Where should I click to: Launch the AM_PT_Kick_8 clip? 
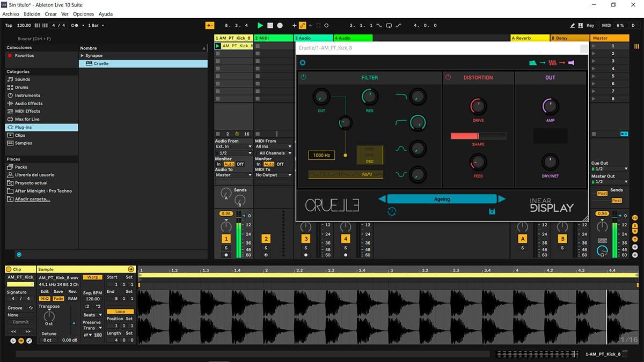217,46
